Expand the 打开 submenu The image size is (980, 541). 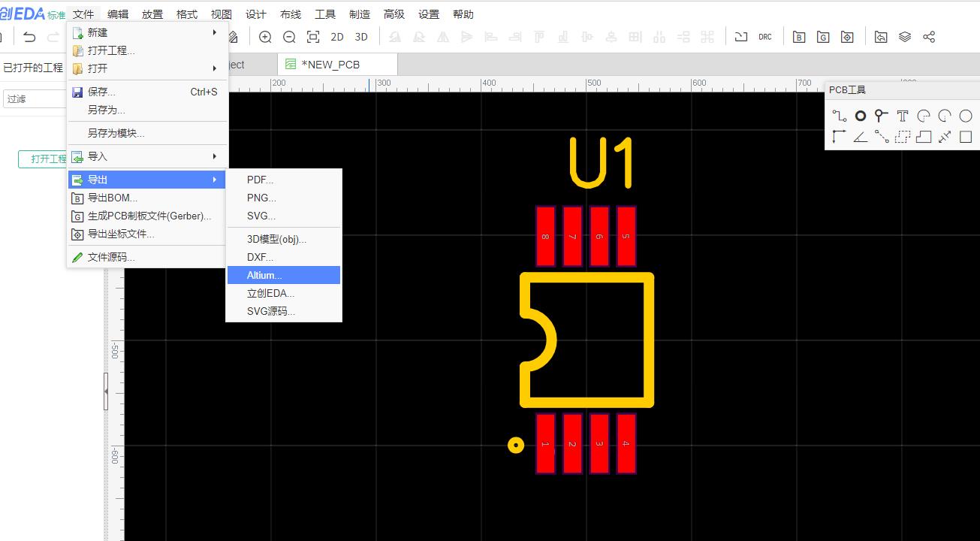coord(147,68)
